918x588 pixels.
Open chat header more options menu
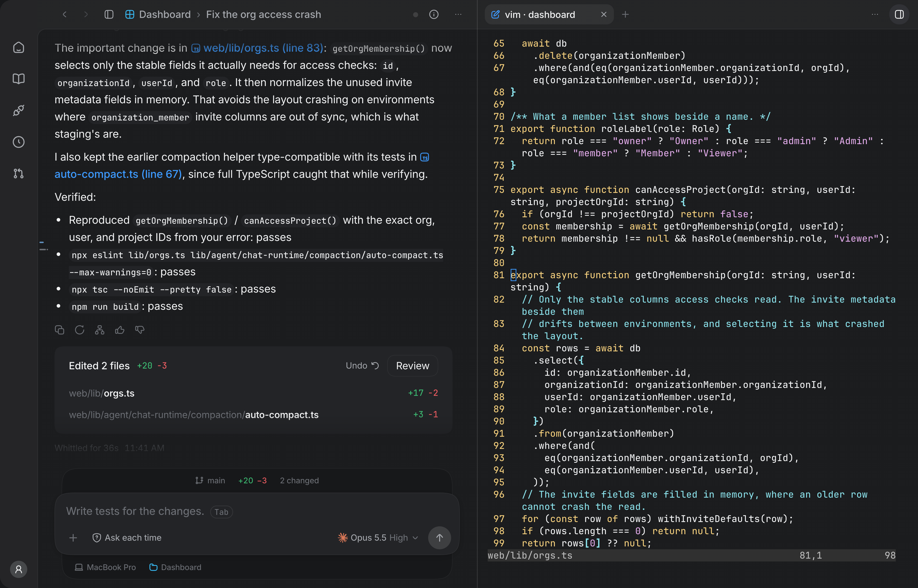coord(458,15)
